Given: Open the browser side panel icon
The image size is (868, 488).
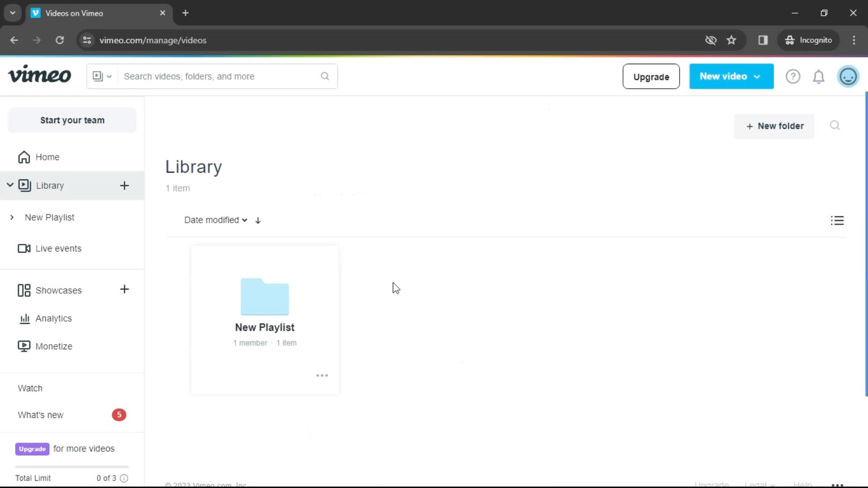Looking at the screenshot, I should pyautogui.click(x=763, y=40).
